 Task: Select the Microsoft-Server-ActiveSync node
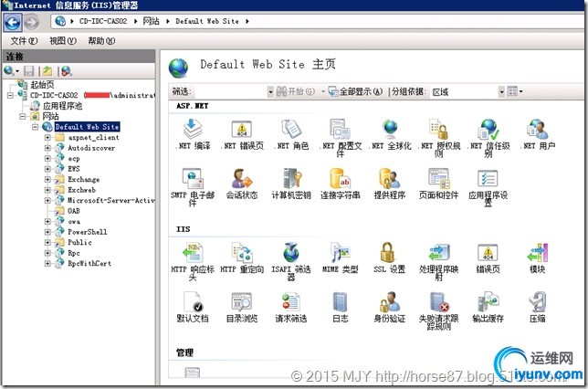(111, 200)
